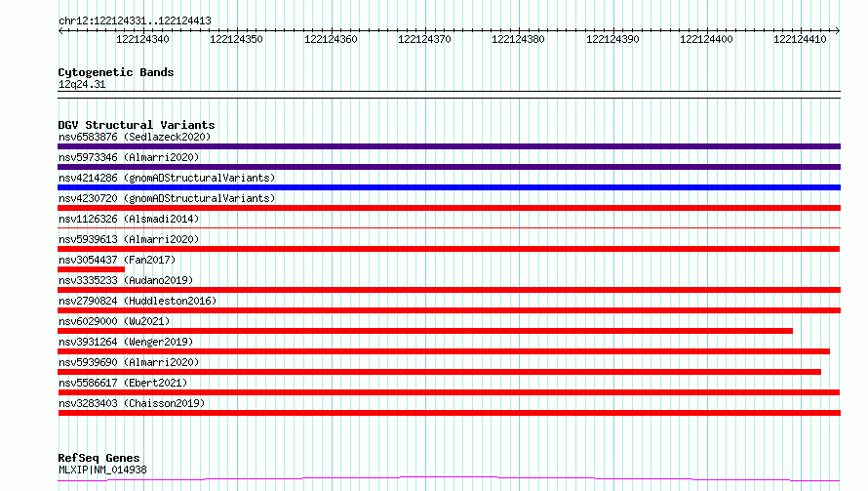Click the red bar for nsv3335233

(x=449, y=290)
